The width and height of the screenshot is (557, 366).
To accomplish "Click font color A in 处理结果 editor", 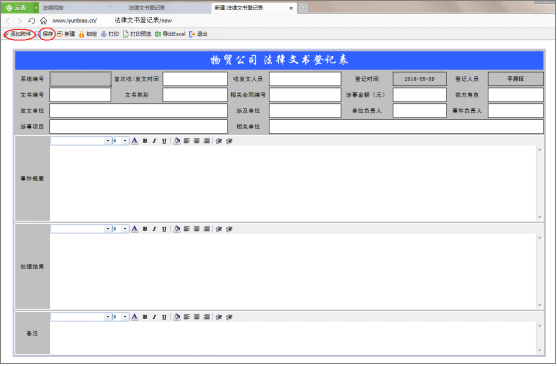I will [134, 229].
